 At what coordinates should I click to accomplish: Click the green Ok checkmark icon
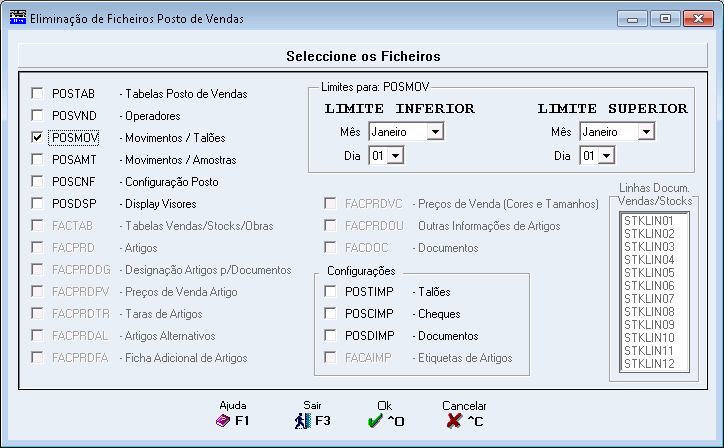click(x=375, y=422)
